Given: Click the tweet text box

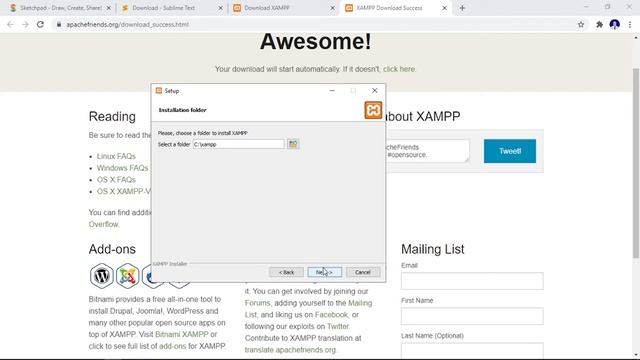Looking at the screenshot, I should (x=427, y=151).
